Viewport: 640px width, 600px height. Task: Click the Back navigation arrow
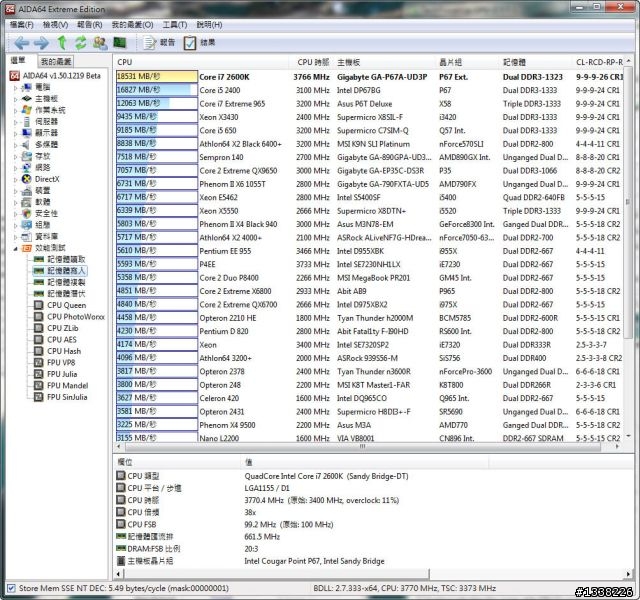[21, 42]
